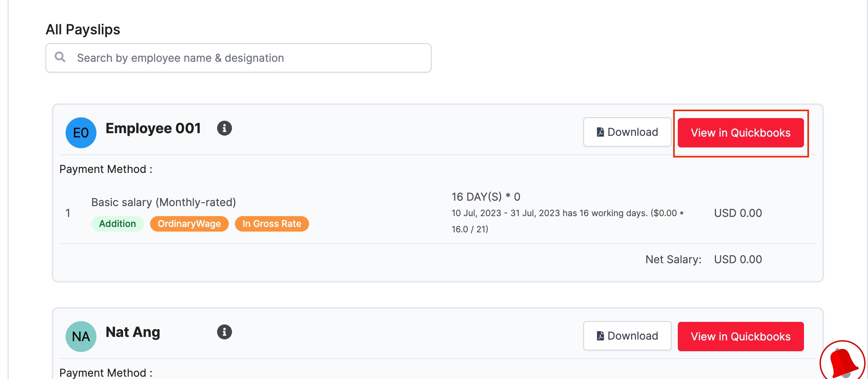Image resolution: width=868 pixels, height=379 pixels.
Task: View Employee 001 in Quickbooks
Action: (741, 133)
